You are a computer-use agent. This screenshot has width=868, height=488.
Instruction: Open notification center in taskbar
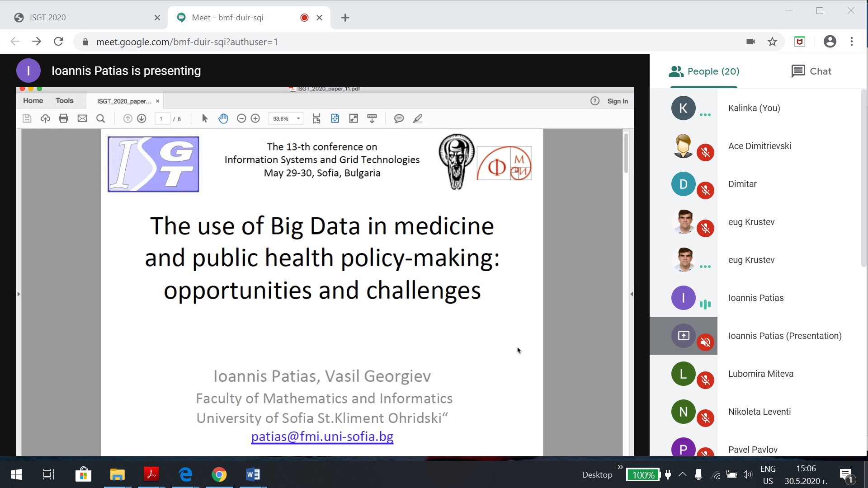coord(846,475)
